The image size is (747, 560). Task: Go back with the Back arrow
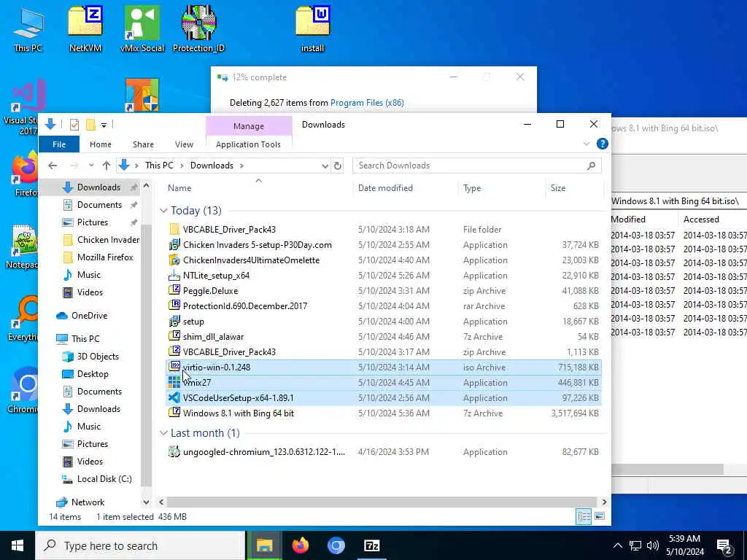53,166
